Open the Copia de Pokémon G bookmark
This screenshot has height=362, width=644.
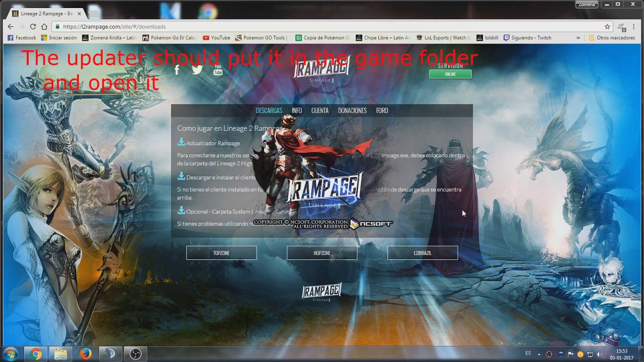pyautogui.click(x=323, y=38)
